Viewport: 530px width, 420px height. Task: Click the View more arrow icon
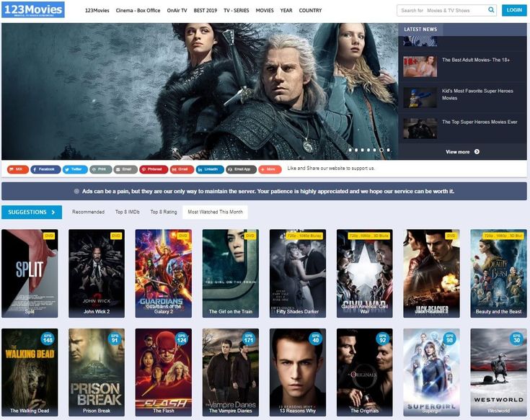click(477, 151)
